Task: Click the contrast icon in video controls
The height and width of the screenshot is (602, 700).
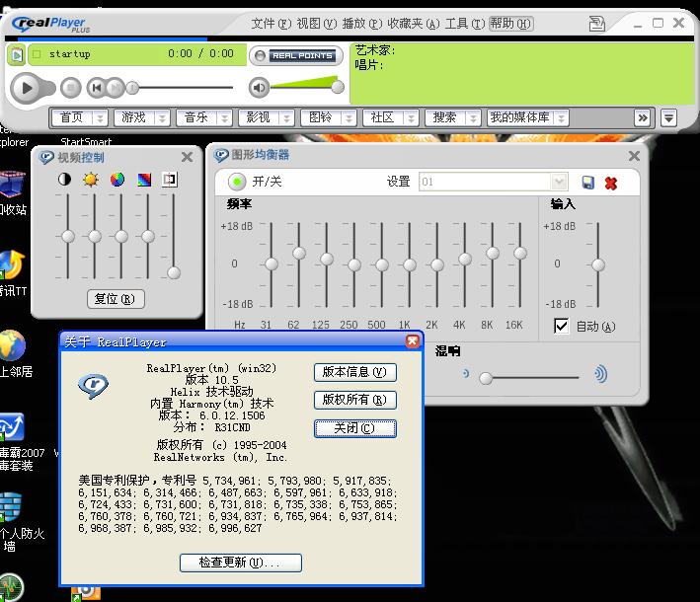Action: pos(65,180)
